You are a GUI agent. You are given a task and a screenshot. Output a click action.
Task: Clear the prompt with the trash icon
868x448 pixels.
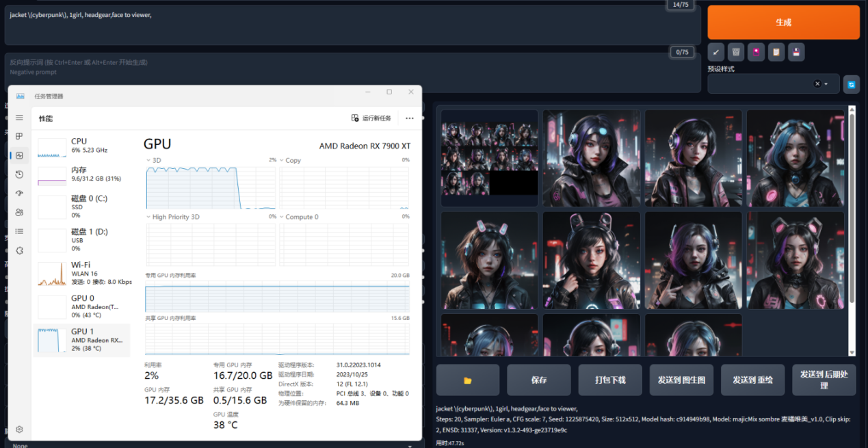tap(736, 52)
